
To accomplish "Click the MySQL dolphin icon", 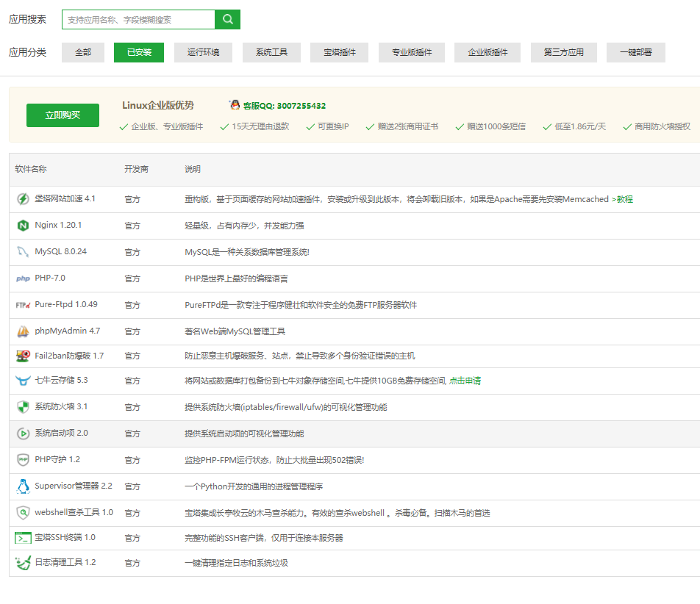I will pyautogui.click(x=24, y=251).
